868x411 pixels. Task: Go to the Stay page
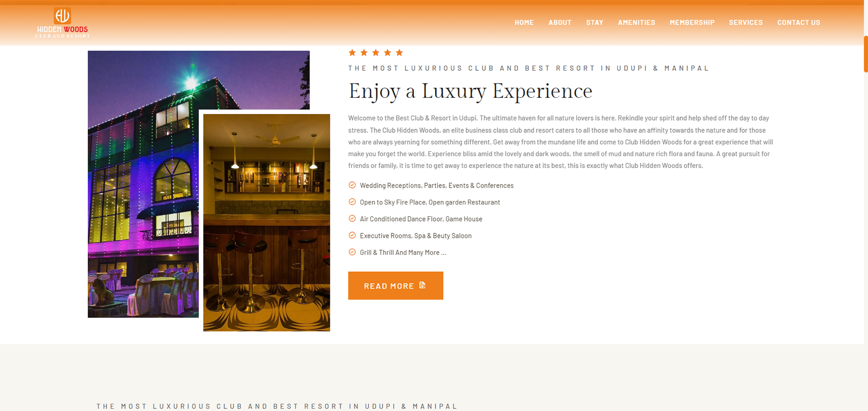(594, 22)
